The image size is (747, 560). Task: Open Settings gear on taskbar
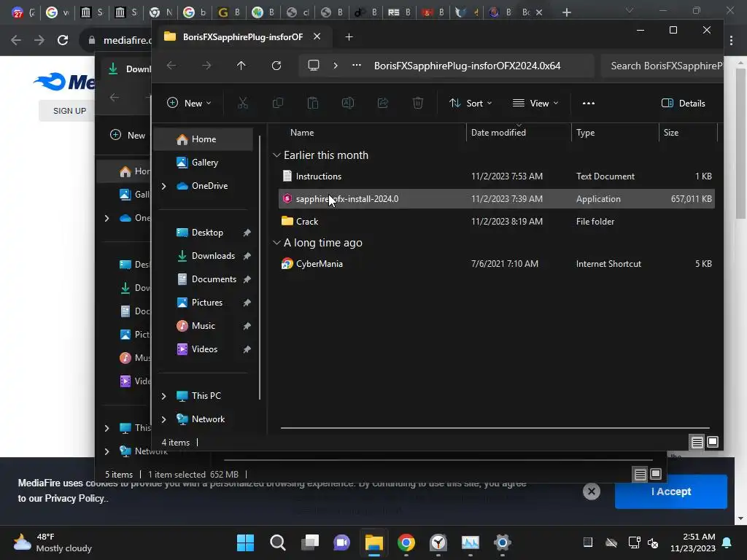coord(502,542)
